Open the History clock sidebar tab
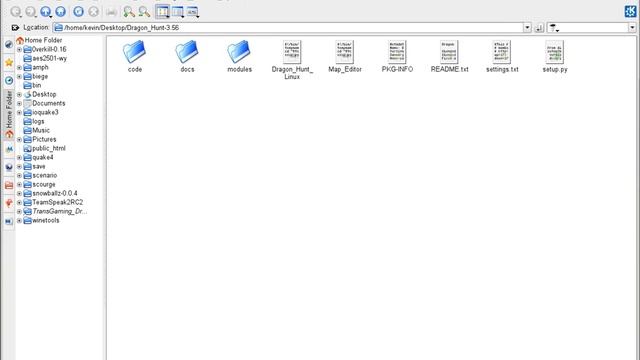This screenshot has height=360, width=640. coord(9,80)
